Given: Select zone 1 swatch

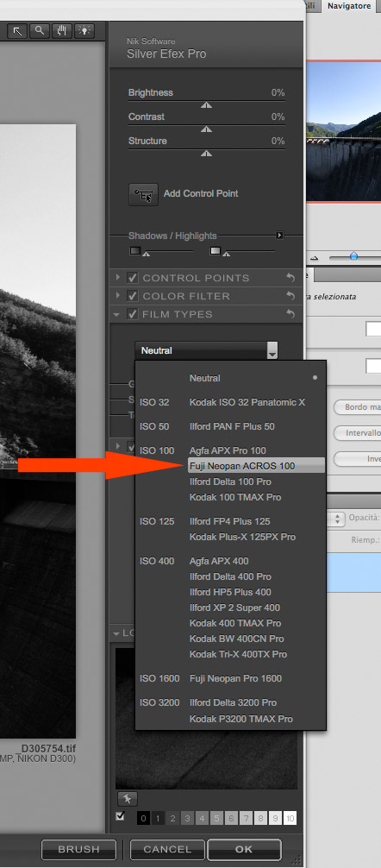Looking at the screenshot, I should pos(157,818).
